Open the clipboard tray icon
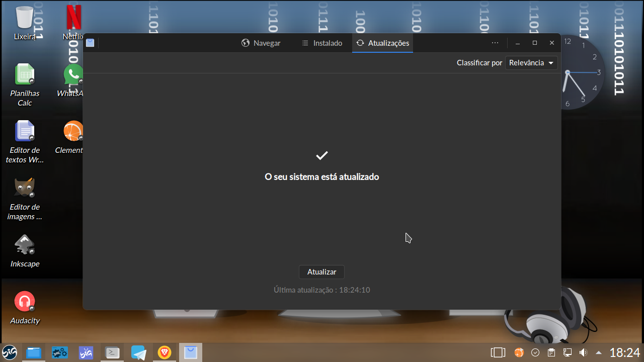Viewport: 644px width, 362px height. [x=551, y=352]
